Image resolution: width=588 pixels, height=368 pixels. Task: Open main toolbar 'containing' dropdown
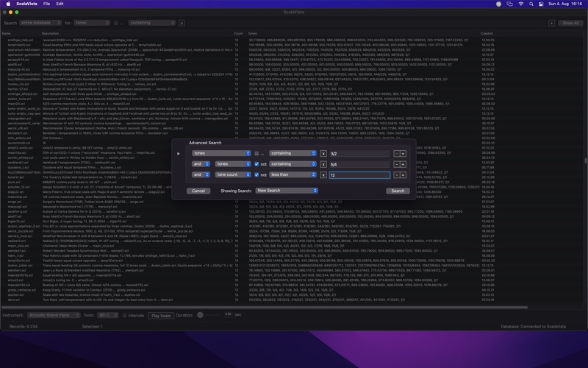[152, 23]
